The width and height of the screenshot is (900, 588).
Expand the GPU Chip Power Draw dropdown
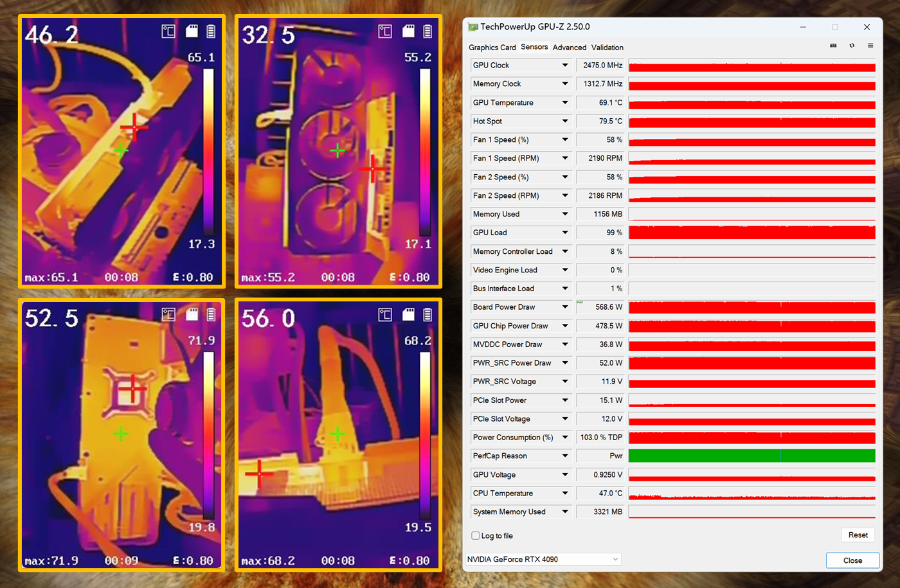565,326
